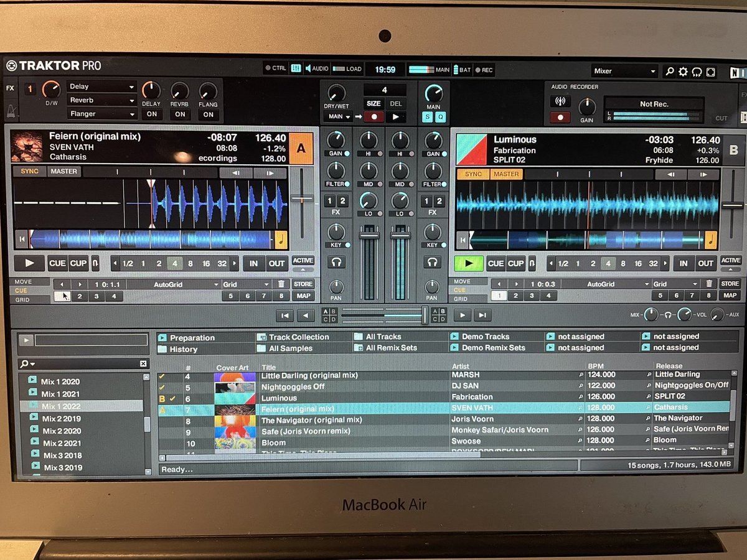Select The Navigator (original mix) track row
This screenshot has width=747, height=560.
(444, 419)
